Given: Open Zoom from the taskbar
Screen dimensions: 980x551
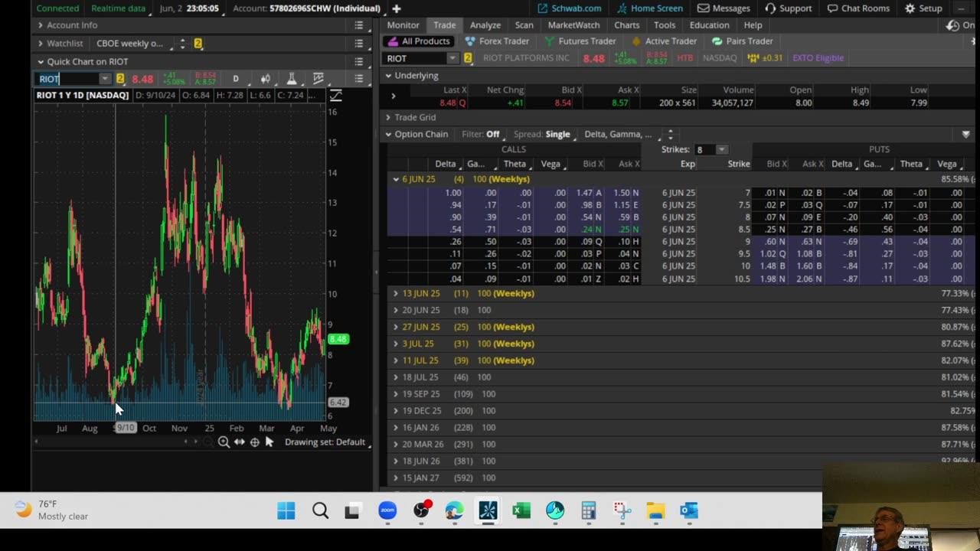Looking at the screenshot, I should 387,510.
